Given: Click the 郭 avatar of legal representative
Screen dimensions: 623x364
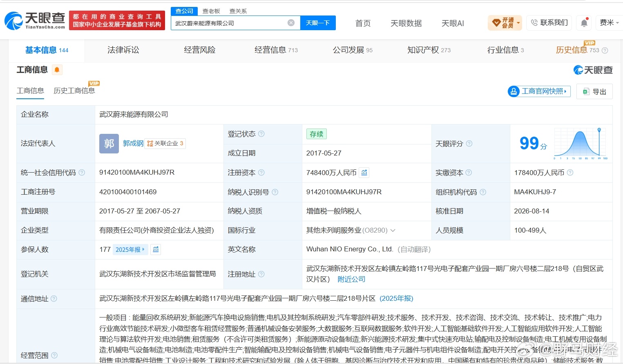Looking at the screenshot, I should 109,144.
